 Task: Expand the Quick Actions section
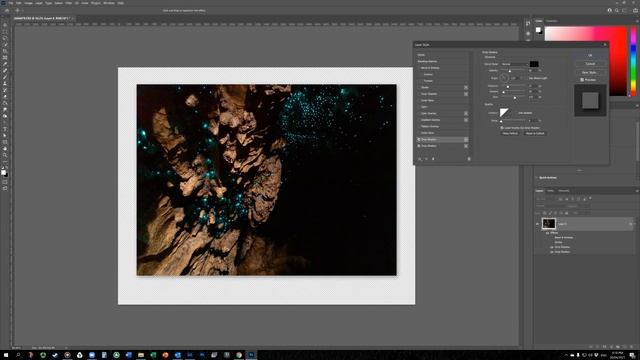pyautogui.click(x=536, y=178)
